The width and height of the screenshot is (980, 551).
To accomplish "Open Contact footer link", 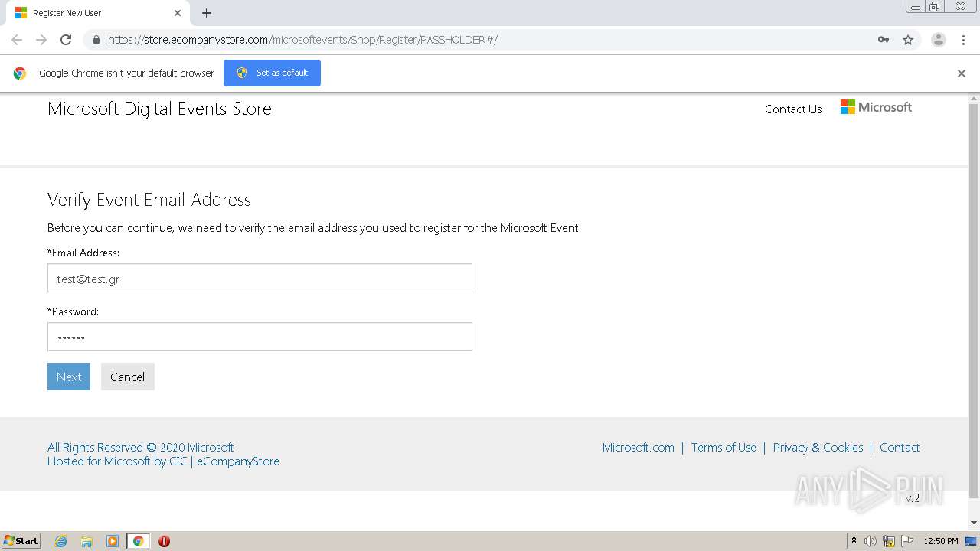I will pos(900,448).
